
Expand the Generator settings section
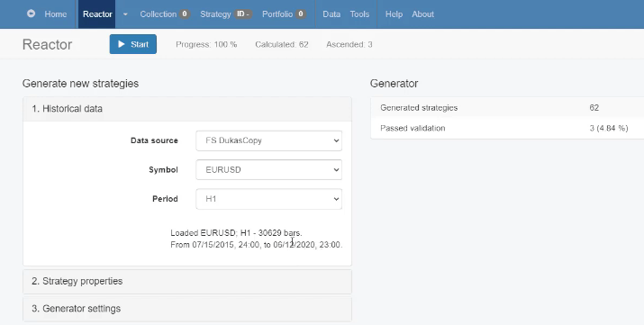[x=187, y=309]
